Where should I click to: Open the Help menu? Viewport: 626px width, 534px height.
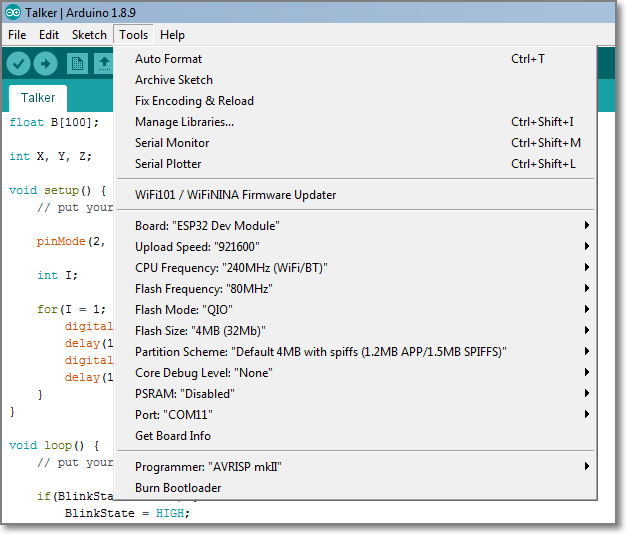172,35
